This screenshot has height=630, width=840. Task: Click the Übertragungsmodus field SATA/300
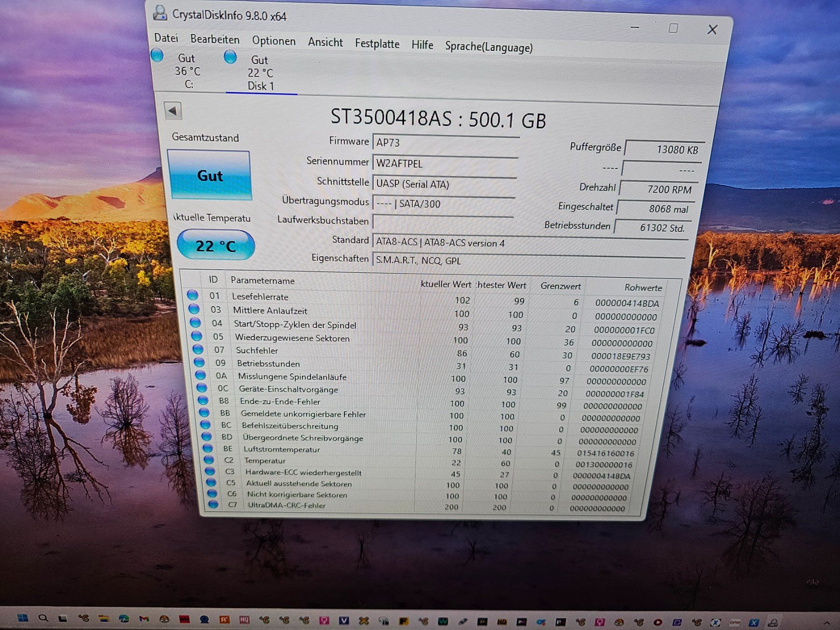tap(444, 204)
